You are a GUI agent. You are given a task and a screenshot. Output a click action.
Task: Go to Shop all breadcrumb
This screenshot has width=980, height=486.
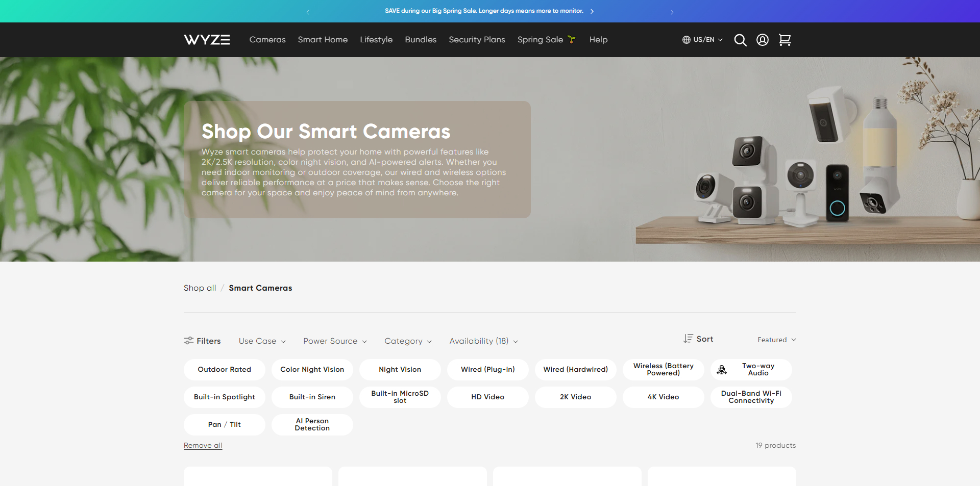200,288
